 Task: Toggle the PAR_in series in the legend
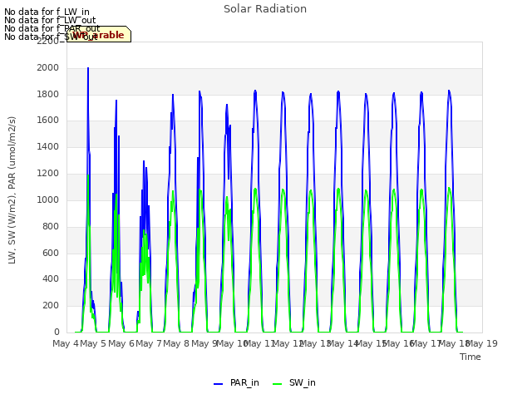point(236,382)
